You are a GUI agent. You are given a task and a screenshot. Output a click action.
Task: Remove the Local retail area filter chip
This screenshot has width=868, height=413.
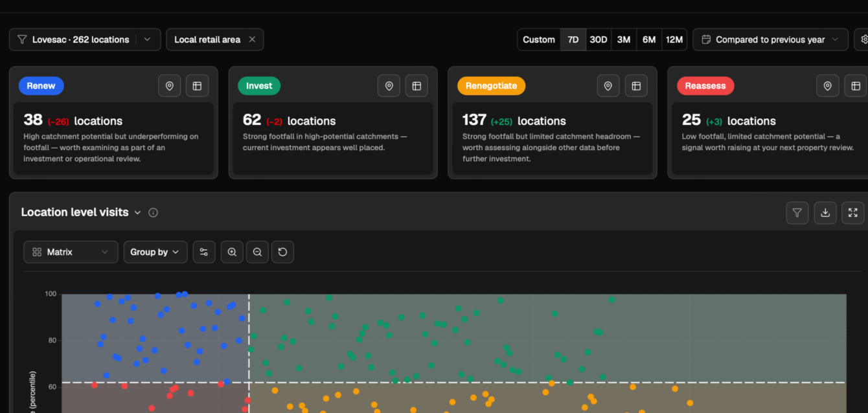tap(252, 39)
